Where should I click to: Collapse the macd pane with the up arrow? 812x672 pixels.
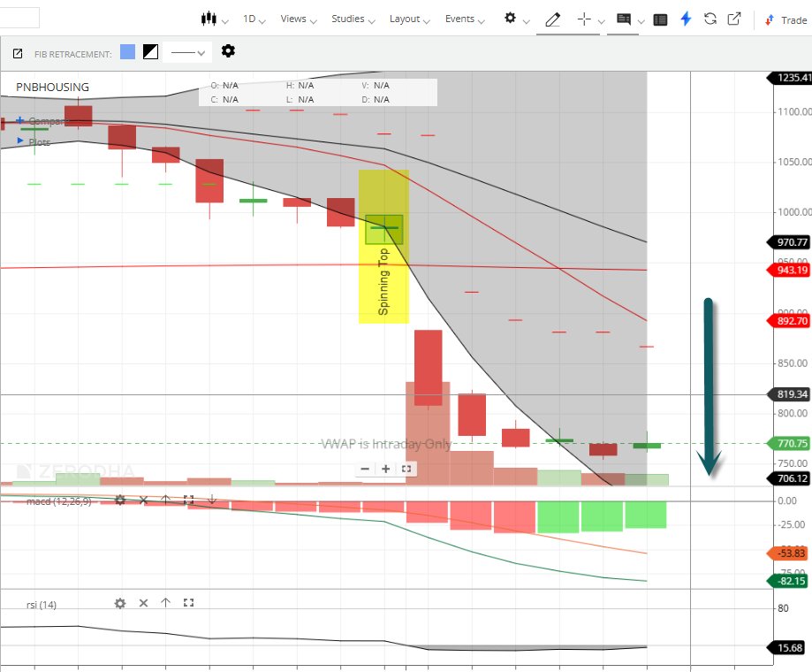pos(165,500)
